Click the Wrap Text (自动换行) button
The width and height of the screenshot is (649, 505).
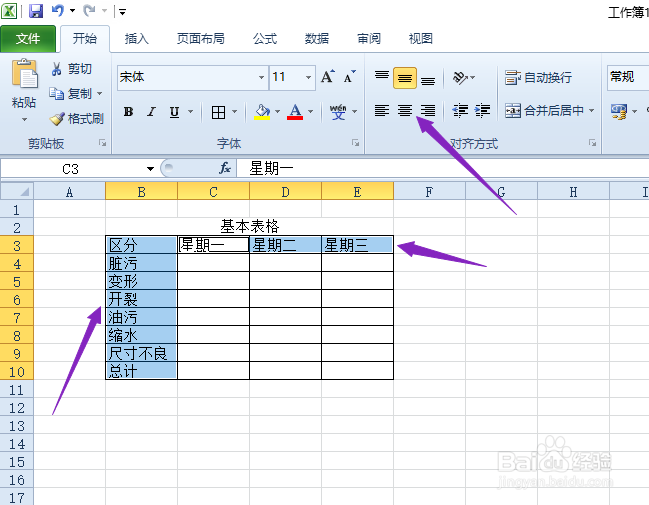538,77
